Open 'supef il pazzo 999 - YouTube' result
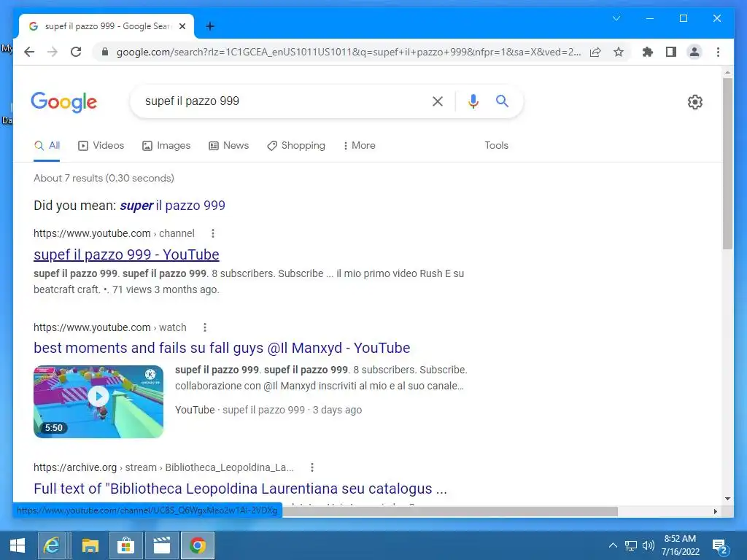This screenshot has height=560, width=747. pyautogui.click(x=126, y=254)
